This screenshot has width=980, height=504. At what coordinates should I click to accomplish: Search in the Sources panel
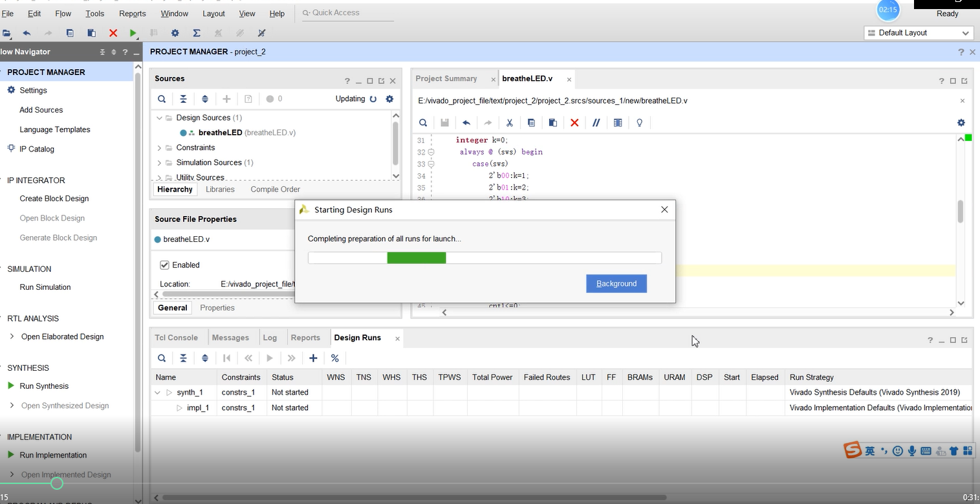pyautogui.click(x=162, y=99)
